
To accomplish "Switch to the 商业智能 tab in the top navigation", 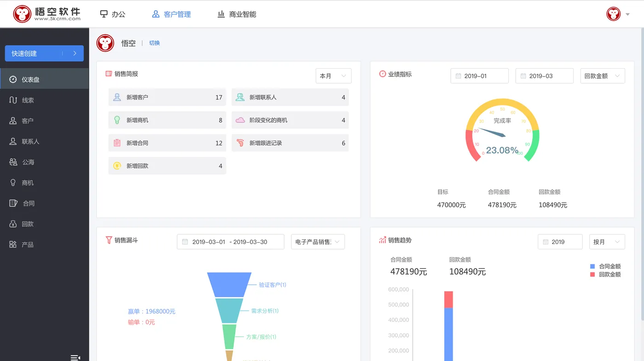I will (236, 14).
